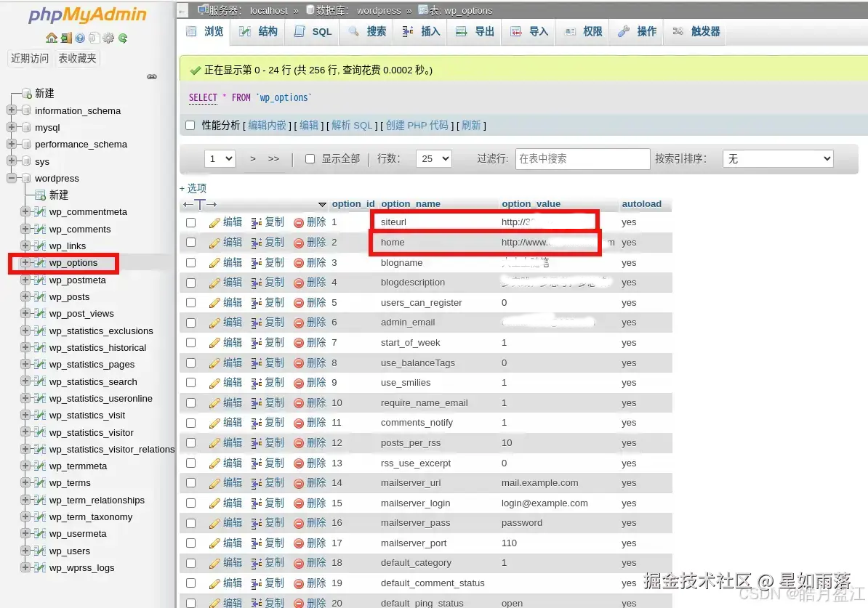Click the copy icon for mailserver_port row
This screenshot has width=868, height=608.
[x=257, y=543]
